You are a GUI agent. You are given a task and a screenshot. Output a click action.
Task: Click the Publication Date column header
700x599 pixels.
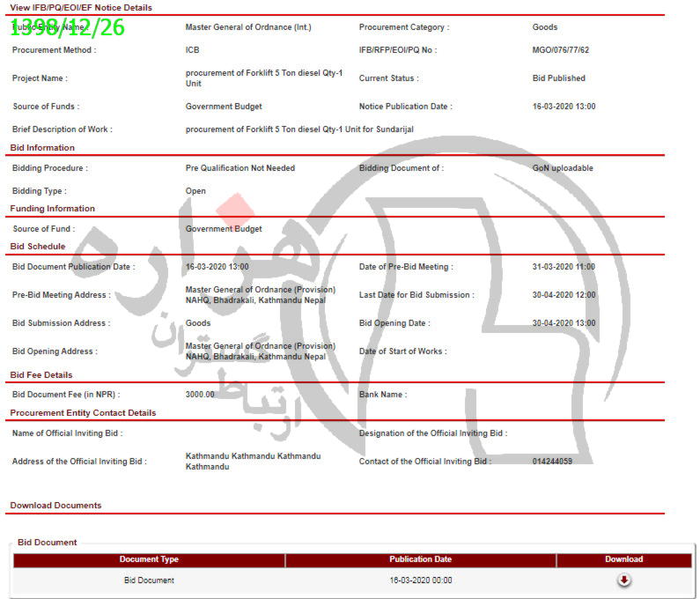420,559
